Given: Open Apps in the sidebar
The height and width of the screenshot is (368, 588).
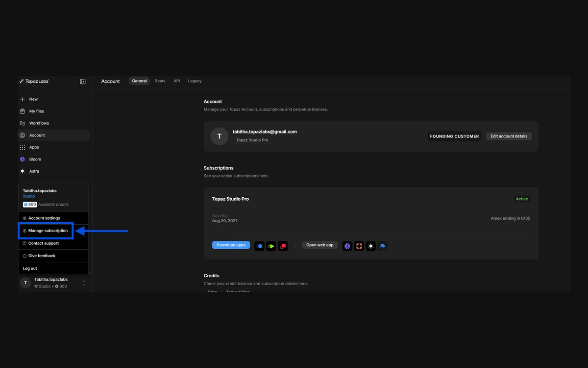Looking at the screenshot, I should 54,147.
